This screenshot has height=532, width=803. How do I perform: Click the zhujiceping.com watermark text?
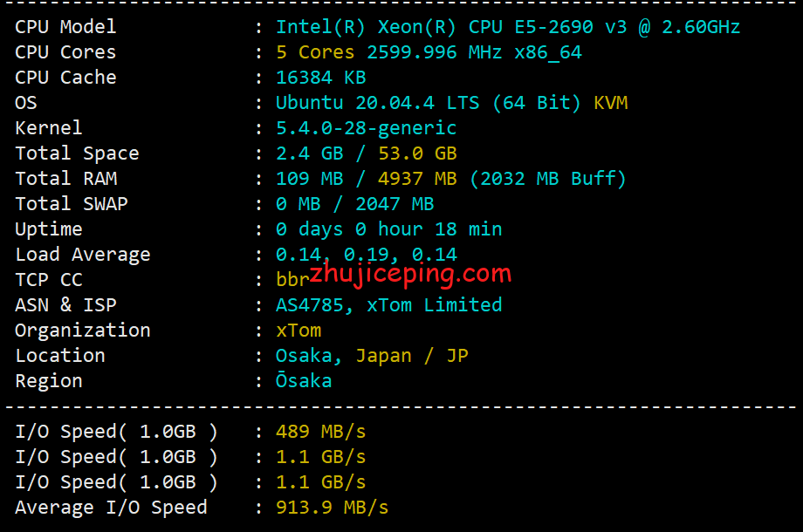click(410, 274)
